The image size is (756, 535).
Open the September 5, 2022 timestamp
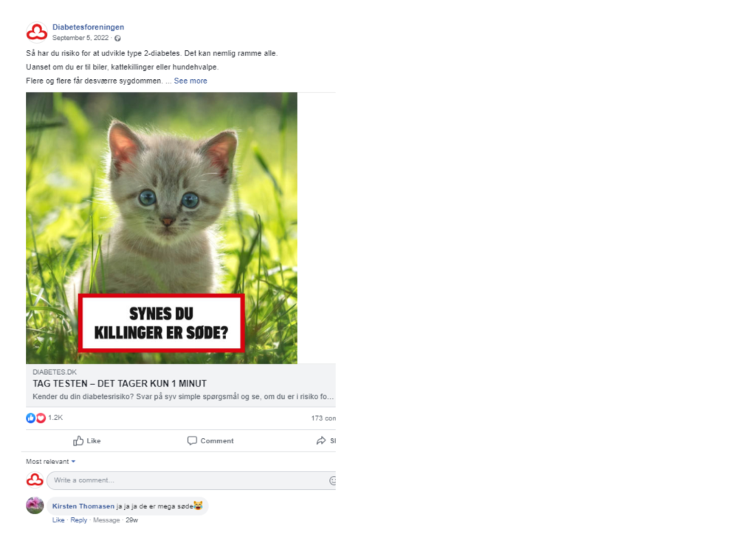click(80, 38)
